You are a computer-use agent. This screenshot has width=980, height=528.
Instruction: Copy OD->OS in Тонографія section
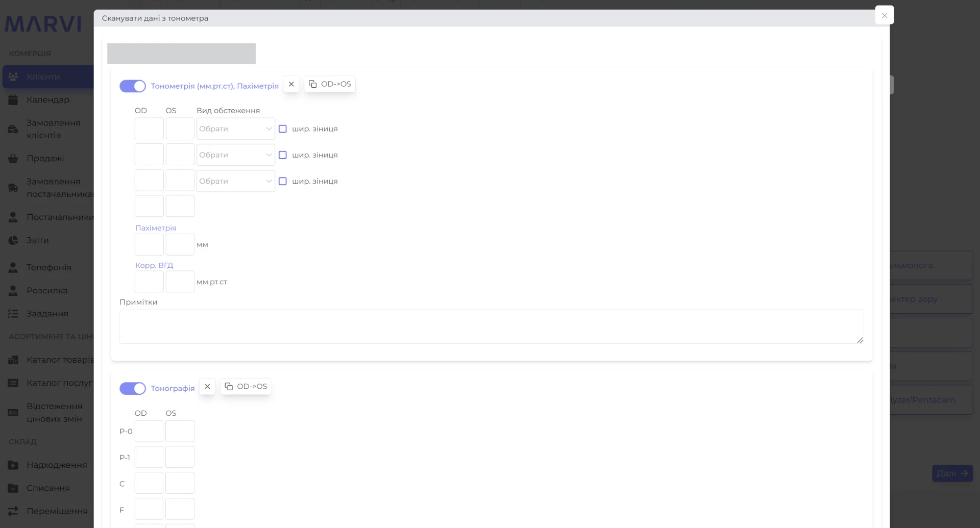(x=246, y=387)
